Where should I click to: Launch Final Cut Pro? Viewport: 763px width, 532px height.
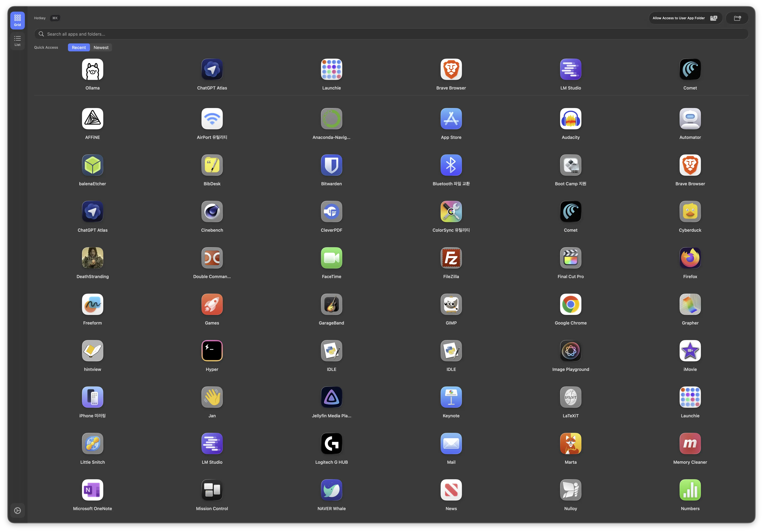pos(570,258)
